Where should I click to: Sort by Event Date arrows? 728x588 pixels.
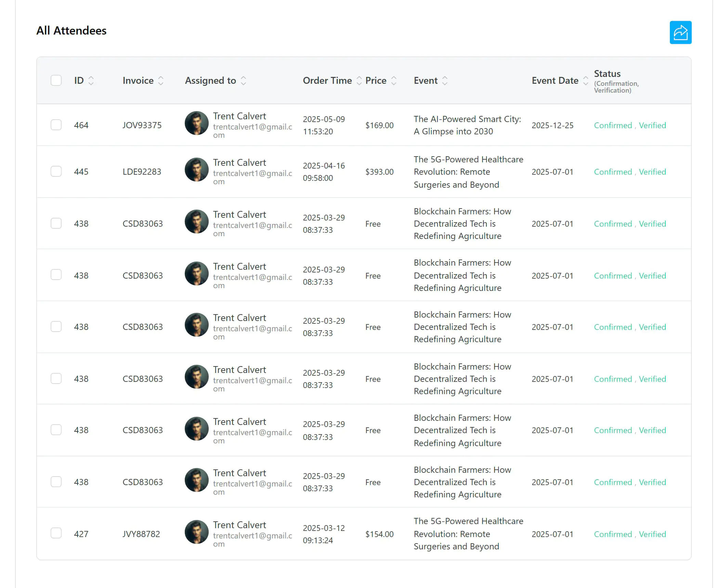point(585,81)
